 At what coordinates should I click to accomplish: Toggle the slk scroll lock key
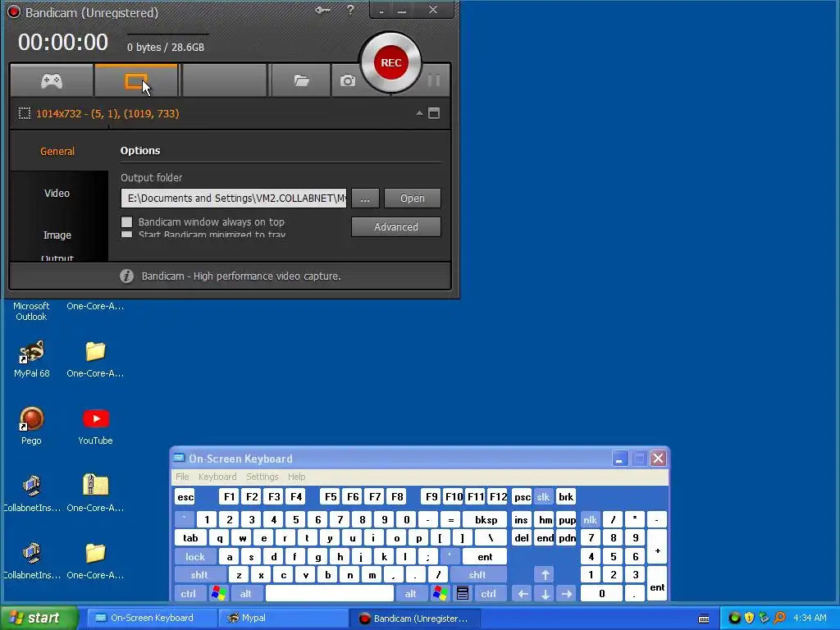tap(543, 497)
